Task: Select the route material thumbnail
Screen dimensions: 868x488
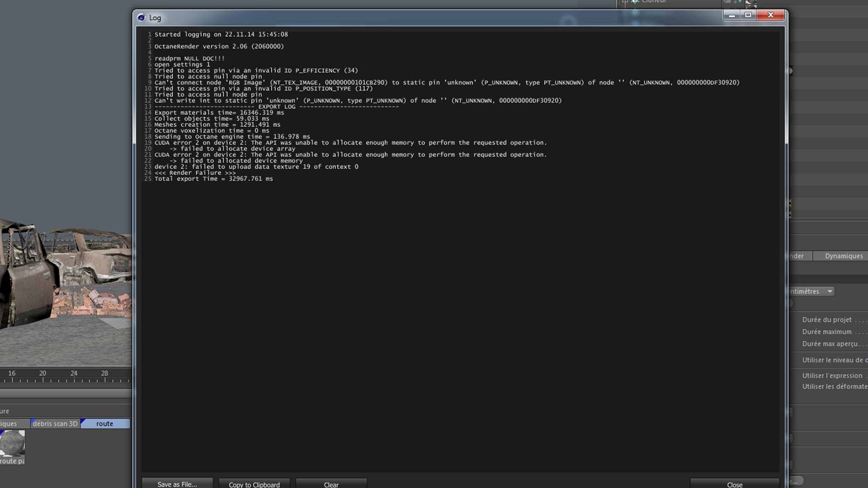Action: tap(12, 443)
